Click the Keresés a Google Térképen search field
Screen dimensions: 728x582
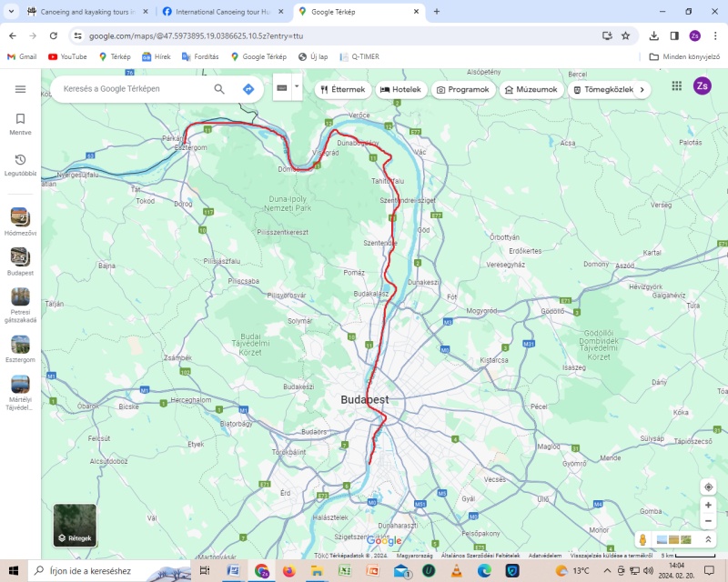pyautogui.click(x=135, y=88)
